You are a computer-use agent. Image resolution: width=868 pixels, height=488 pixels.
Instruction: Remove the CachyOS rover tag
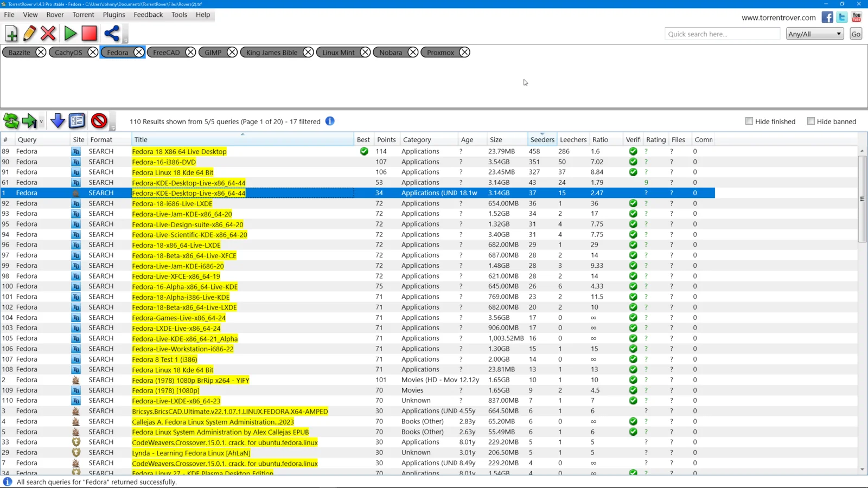point(93,52)
